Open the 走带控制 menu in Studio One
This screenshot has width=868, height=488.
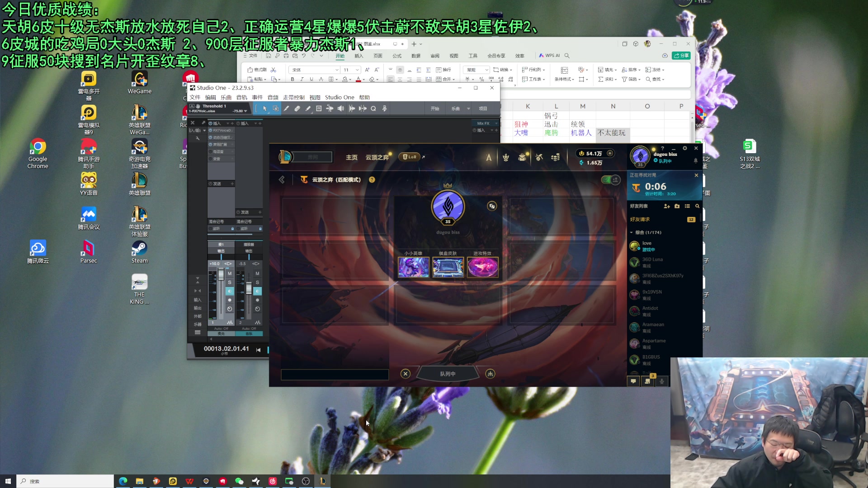294,98
